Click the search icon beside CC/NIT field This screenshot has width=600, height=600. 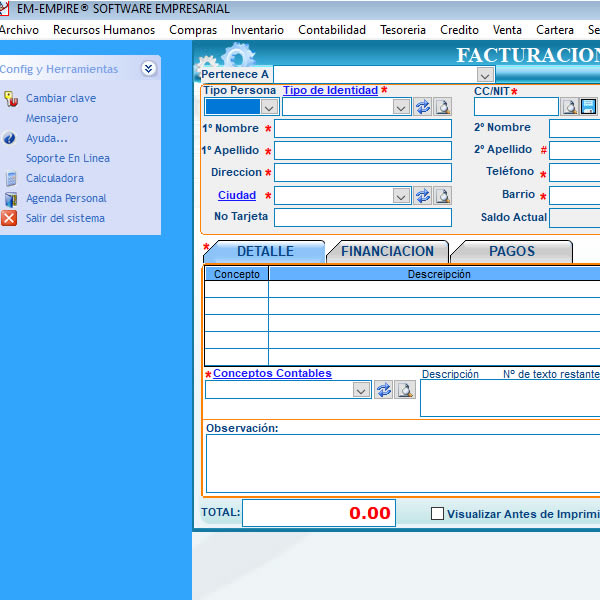click(569, 107)
